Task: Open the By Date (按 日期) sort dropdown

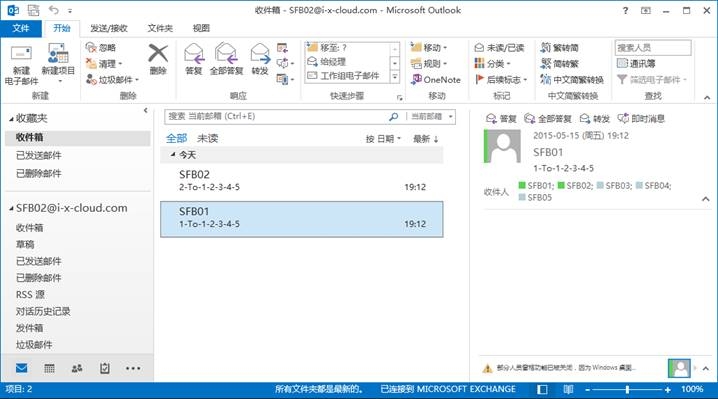Action: pos(383,139)
